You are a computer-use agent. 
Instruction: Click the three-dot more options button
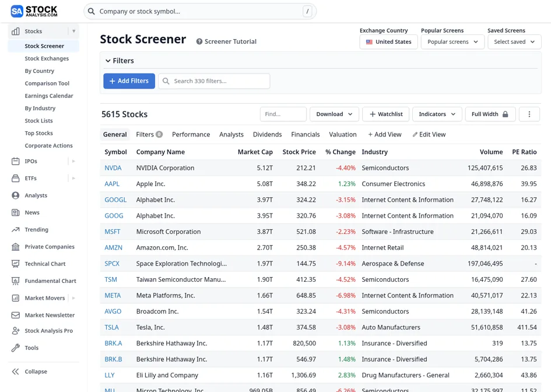pos(529,114)
